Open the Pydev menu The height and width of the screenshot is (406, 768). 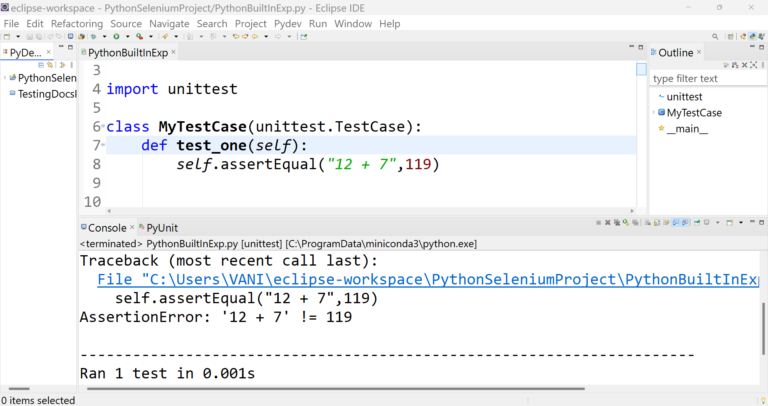pyautogui.click(x=288, y=24)
